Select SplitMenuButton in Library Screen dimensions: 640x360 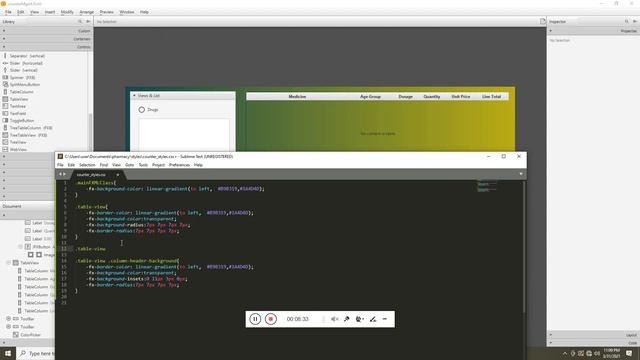coord(24,84)
